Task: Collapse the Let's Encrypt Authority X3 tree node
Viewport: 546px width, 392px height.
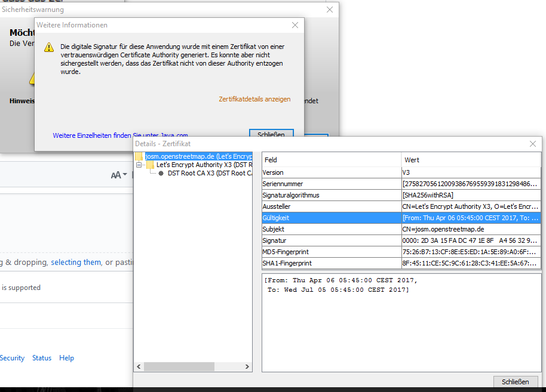Action: [x=139, y=165]
